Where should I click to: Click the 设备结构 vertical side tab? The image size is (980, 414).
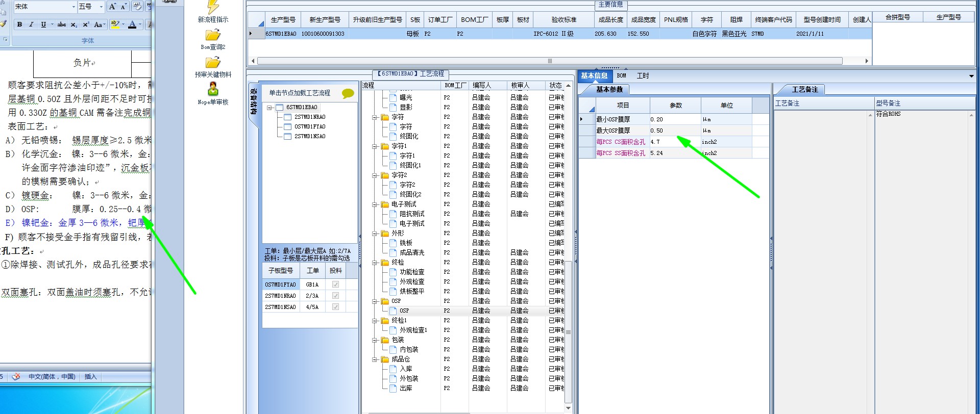[x=254, y=101]
